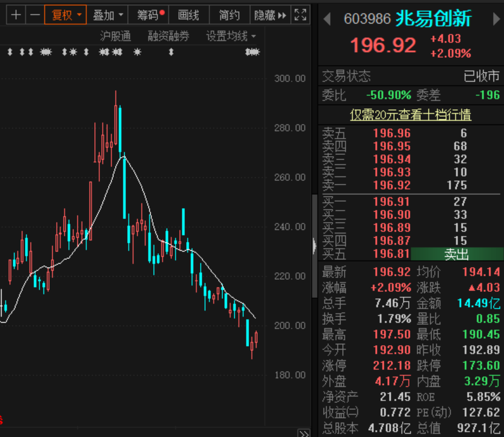
Task: Zoom in chart with plus icon
Action: [x=16, y=15]
